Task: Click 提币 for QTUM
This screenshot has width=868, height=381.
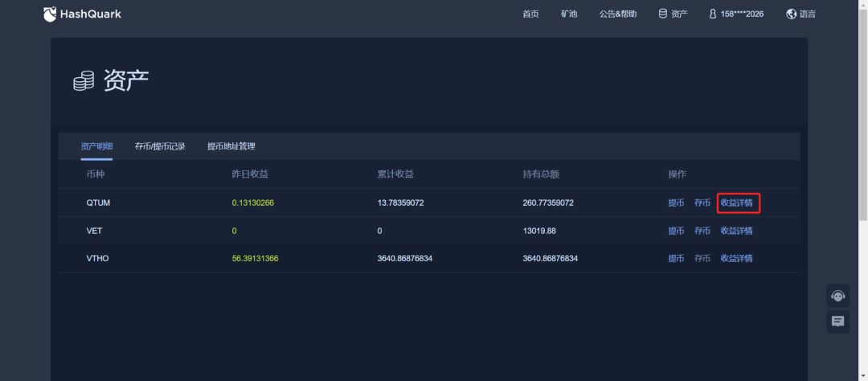Action: tap(676, 203)
